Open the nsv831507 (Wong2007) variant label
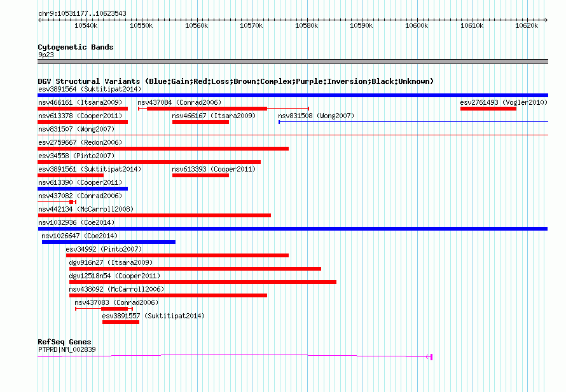 76,129
